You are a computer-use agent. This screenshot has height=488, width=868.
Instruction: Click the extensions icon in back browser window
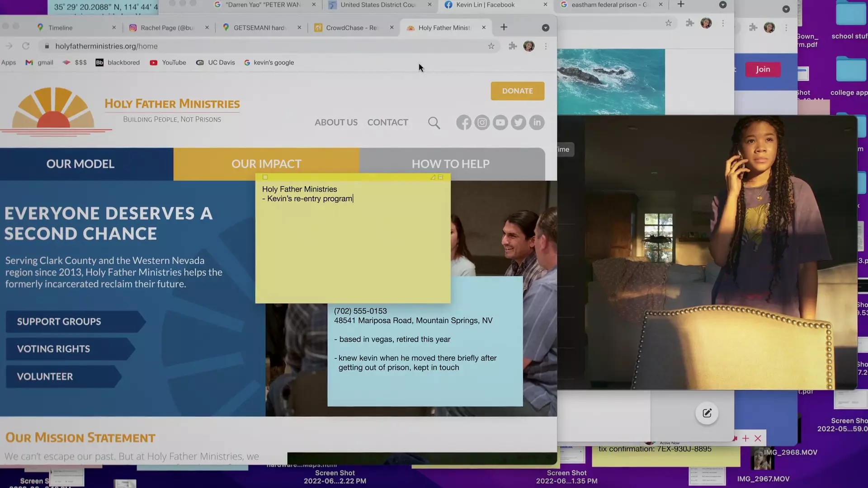pyautogui.click(x=690, y=23)
